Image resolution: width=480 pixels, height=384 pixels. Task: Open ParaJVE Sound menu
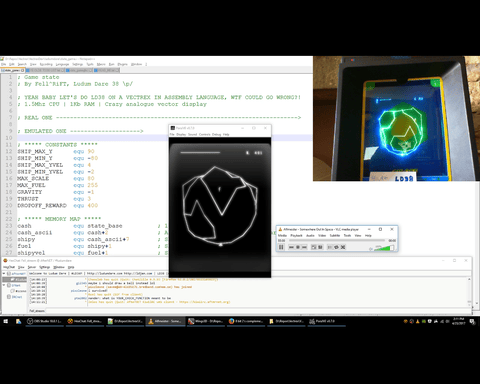pyautogui.click(x=193, y=134)
